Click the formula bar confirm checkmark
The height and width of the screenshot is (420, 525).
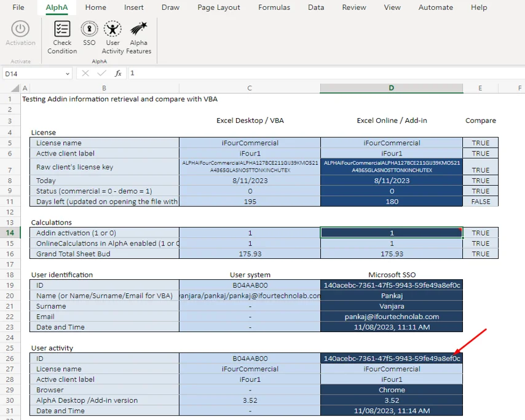101,73
